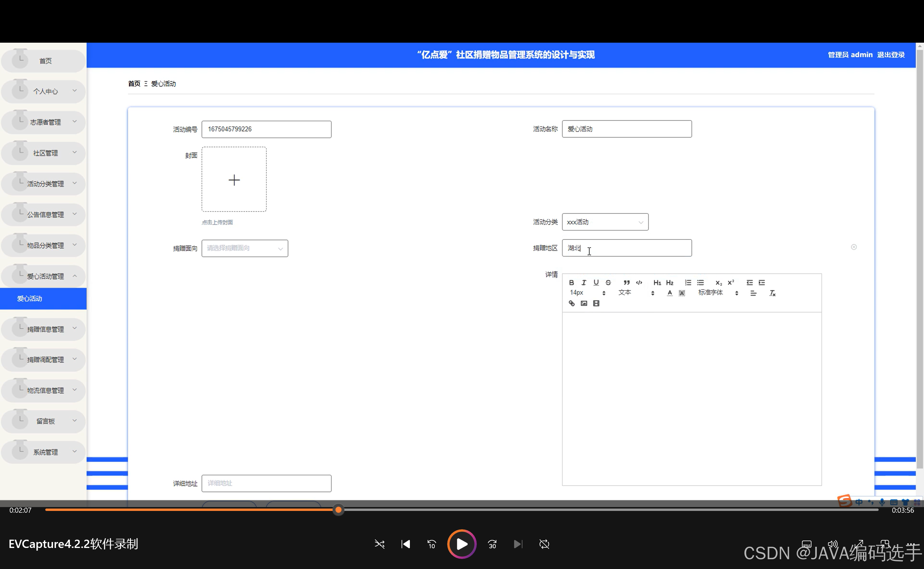Open the 捐赠面向 selection dropdown
Image resolution: width=924 pixels, height=569 pixels.
[x=244, y=248]
